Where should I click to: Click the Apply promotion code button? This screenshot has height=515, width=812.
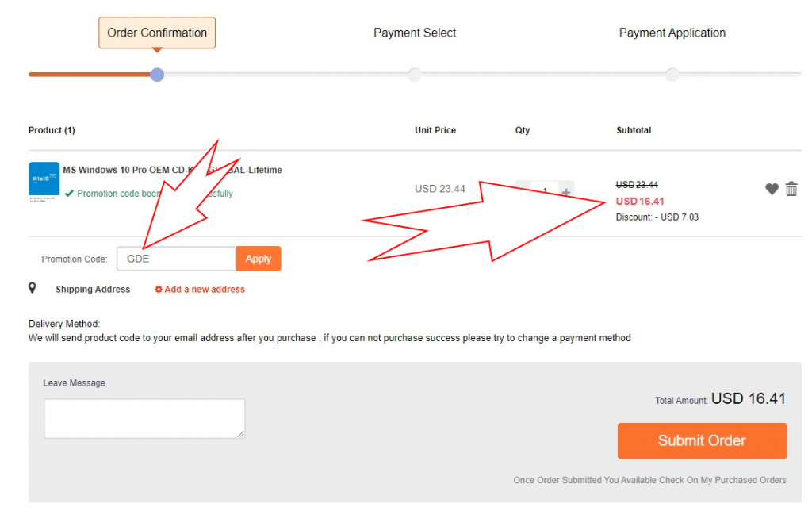259,259
